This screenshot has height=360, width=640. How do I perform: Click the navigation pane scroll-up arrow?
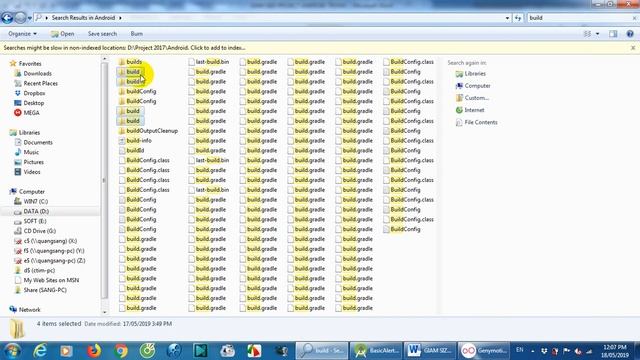click(x=104, y=59)
